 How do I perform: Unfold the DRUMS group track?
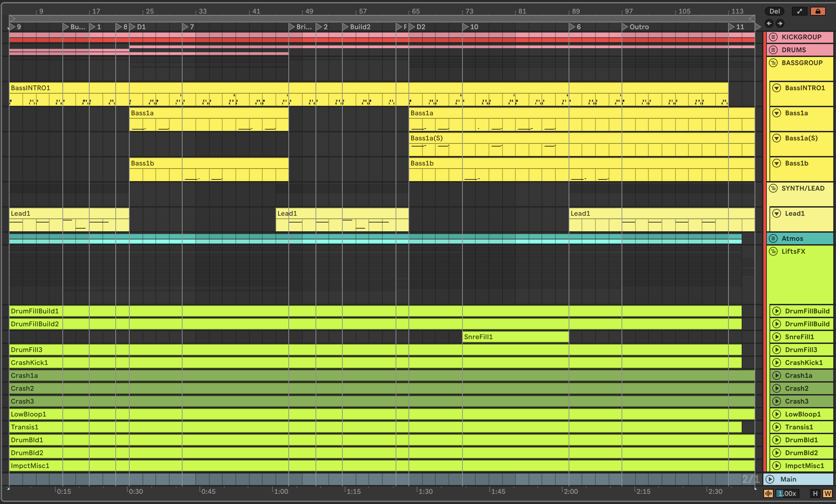(x=773, y=50)
